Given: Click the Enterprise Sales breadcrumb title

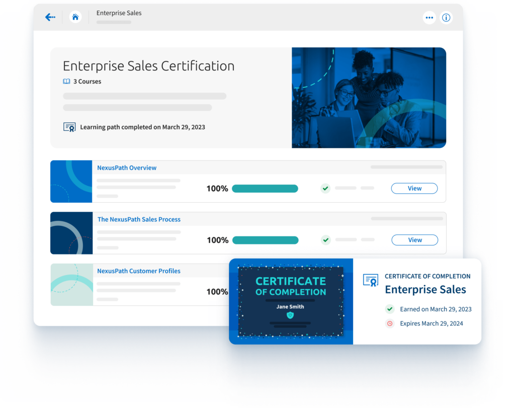Looking at the screenshot, I should tap(119, 13).
